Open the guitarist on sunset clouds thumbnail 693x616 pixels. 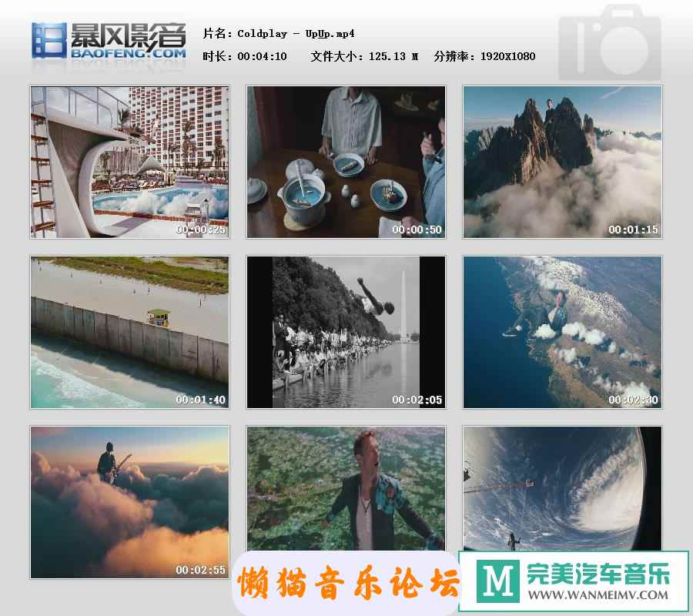click(129, 502)
